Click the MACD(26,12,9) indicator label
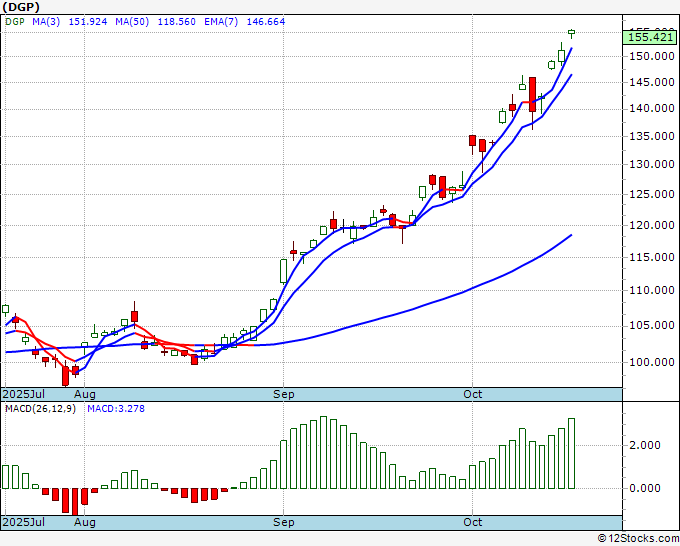The width and height of the screenshot is (680, 546). coord(40,409)
